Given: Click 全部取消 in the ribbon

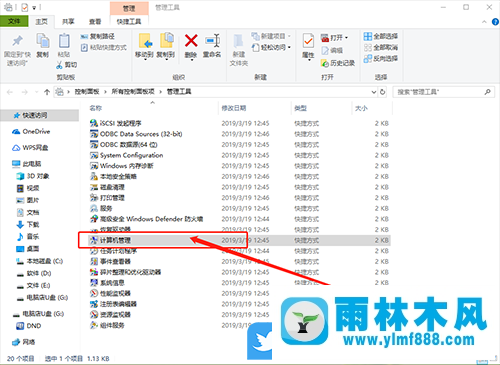Looking at the screenshot, I should 381,47.
